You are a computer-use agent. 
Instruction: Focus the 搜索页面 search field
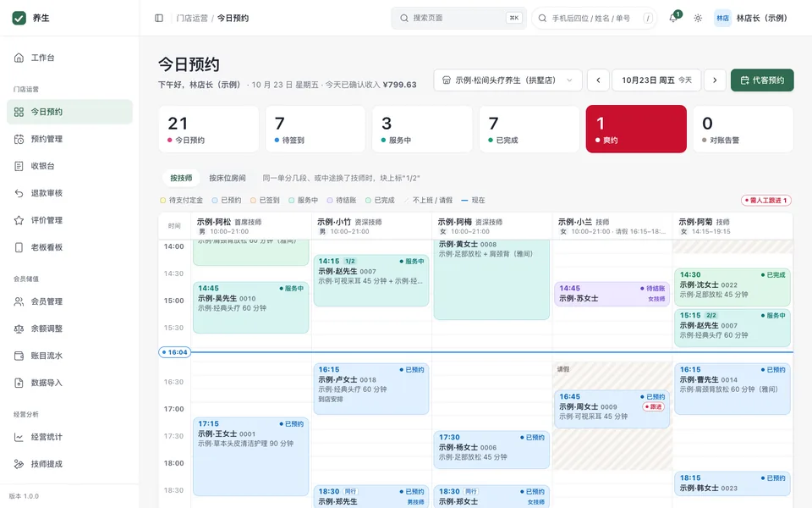tap(458, 18)
